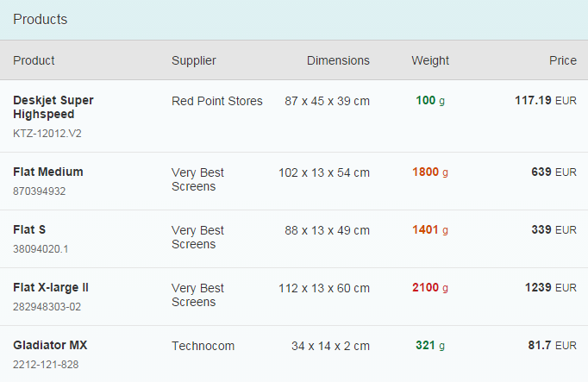Click the Supplier column header
The image size is (588, 382).
click(193, 60)
